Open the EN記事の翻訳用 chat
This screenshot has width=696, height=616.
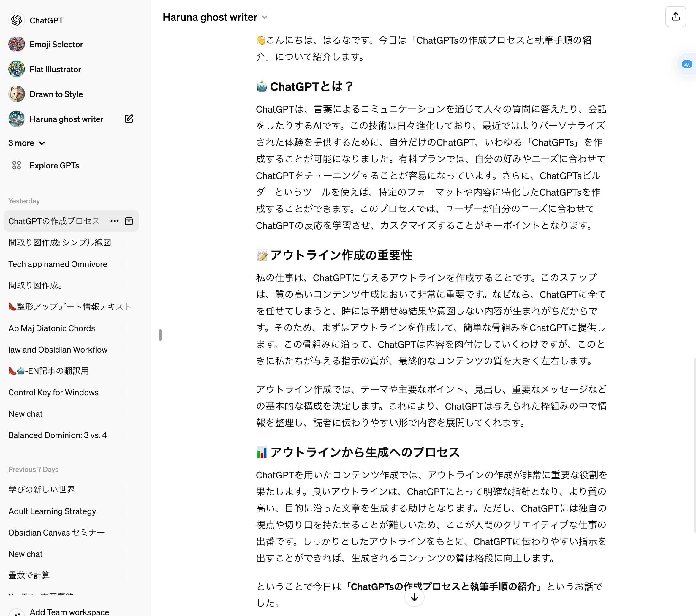48,371
